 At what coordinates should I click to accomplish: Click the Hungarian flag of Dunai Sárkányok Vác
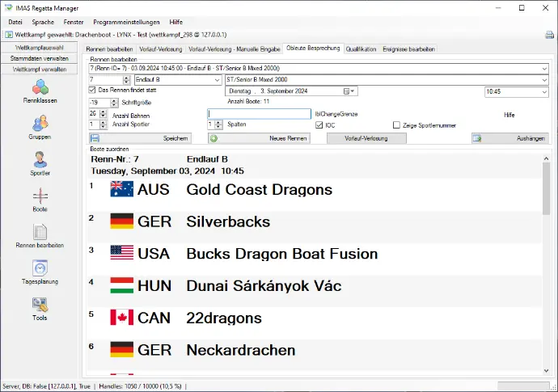pos(121,285)
